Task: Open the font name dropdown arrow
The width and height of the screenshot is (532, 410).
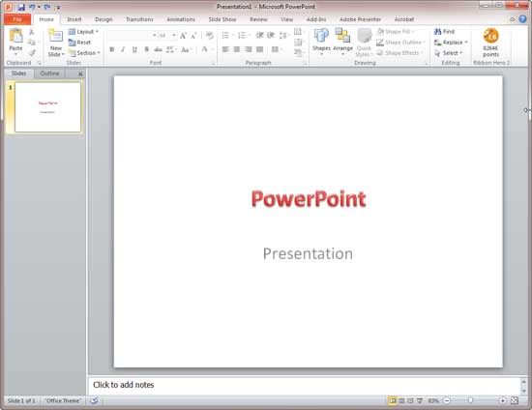Action: pyautogui.click(x=155, y=35)
